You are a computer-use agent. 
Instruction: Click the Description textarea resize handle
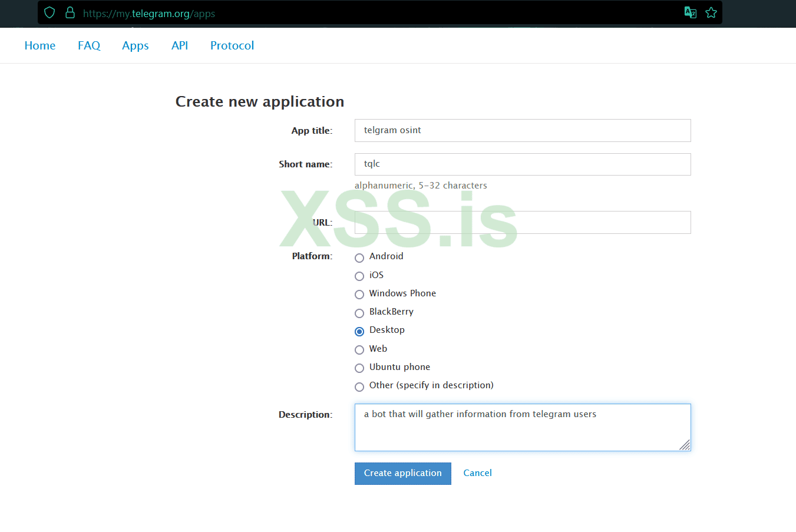[x=685, y=445]
